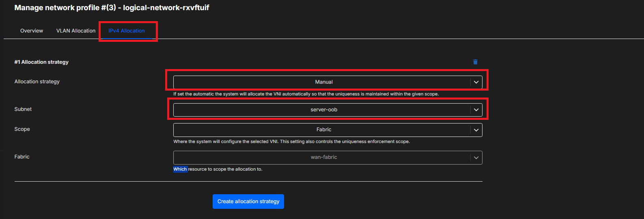Click the VNI uniqueness help text under Scope

pos(291,142)
